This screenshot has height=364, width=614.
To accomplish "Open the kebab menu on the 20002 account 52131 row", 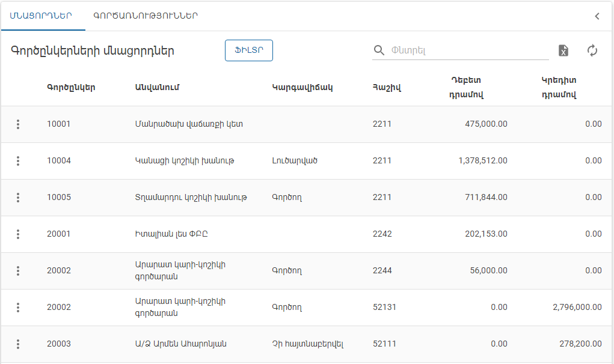I will (18, 307).
